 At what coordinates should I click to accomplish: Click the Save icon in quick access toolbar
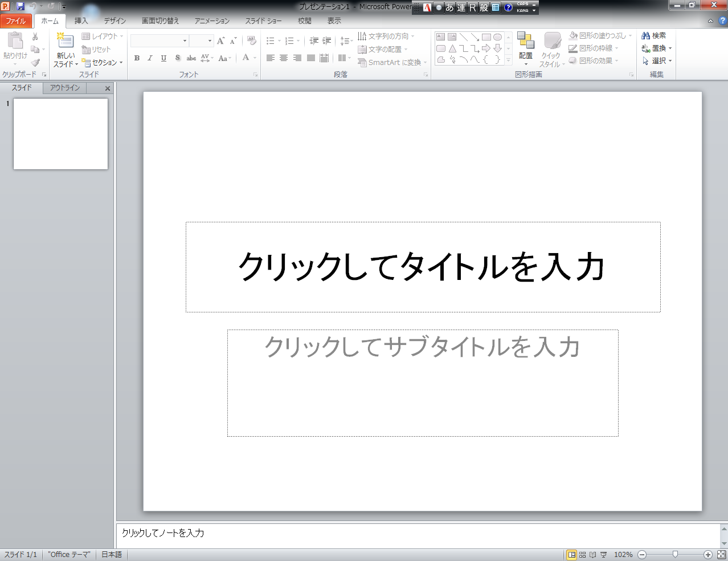click(x=21, y=6)
